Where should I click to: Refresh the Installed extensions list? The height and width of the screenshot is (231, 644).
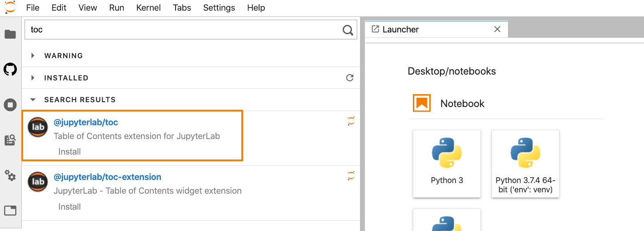(350, 78)
